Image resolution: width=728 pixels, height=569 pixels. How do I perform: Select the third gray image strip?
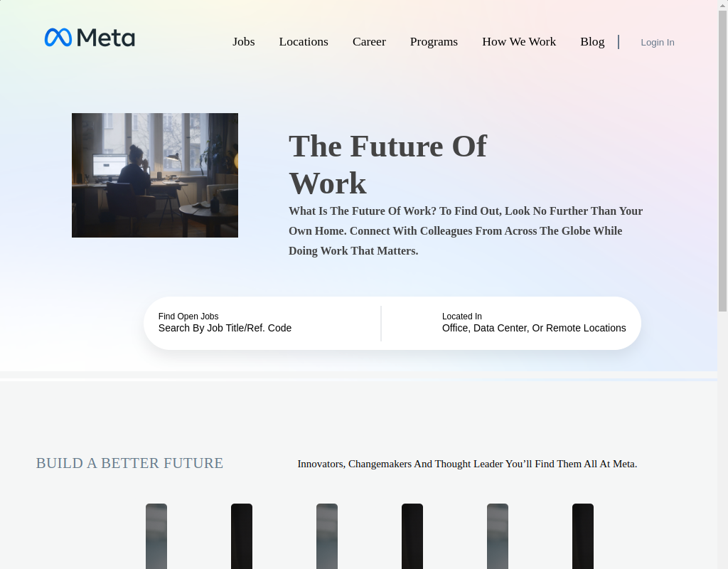(327, 536)
